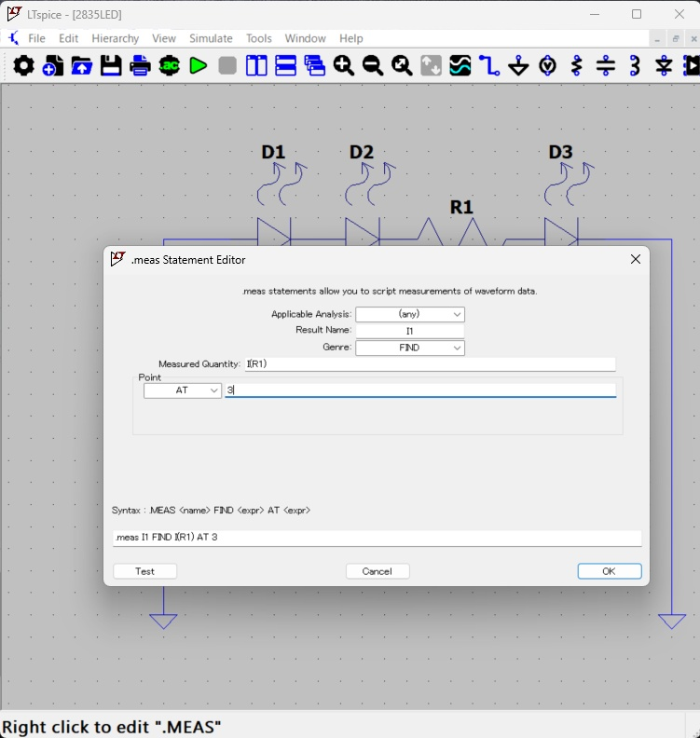Create a new schematic from the toolbar
Screen dimensions: 700x738
tap(53, 65)
